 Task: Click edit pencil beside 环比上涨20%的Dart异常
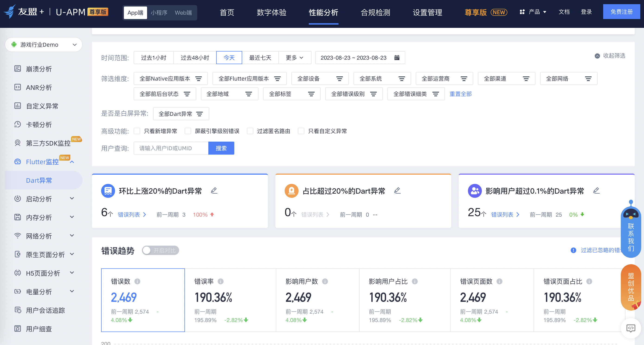[x=214, y=191]
